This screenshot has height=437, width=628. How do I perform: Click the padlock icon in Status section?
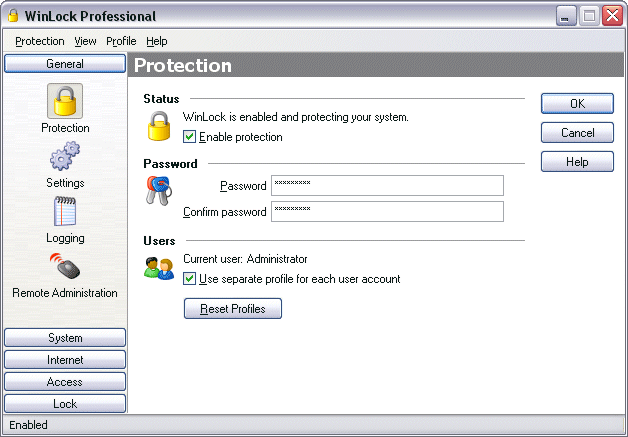coord(159,127)
